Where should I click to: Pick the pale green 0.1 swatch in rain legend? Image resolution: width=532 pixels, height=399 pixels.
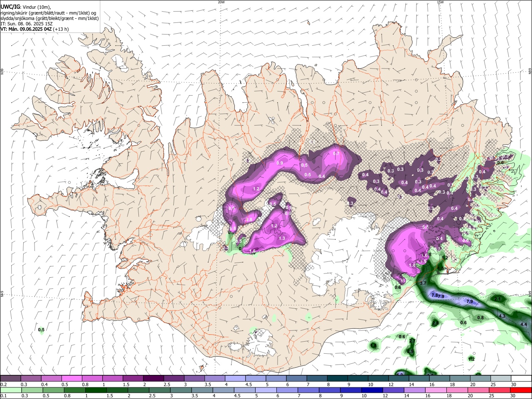point(11,390)
